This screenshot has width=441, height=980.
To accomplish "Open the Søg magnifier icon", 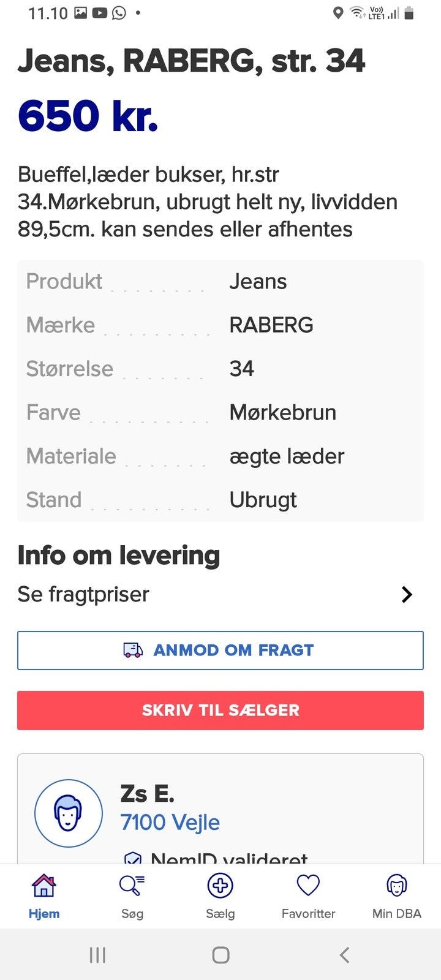I will point(132,886).
